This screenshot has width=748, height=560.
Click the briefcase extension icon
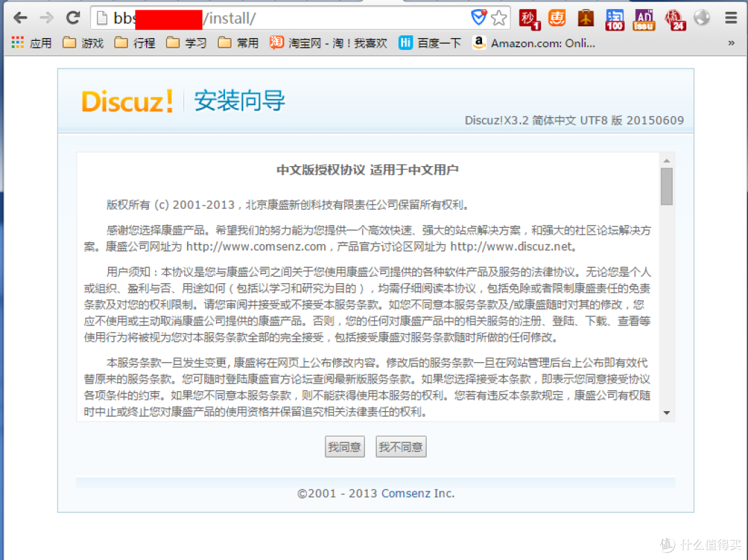pyautogui.click(x=586, y=18)
